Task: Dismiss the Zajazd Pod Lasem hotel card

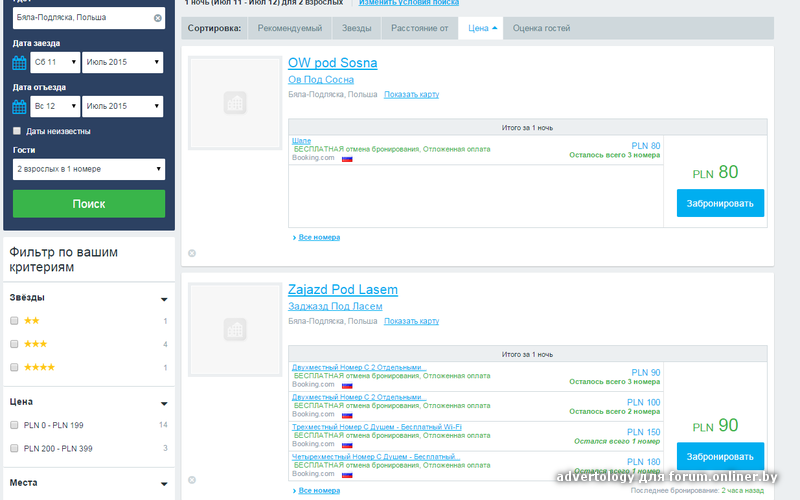Action: 192,480
